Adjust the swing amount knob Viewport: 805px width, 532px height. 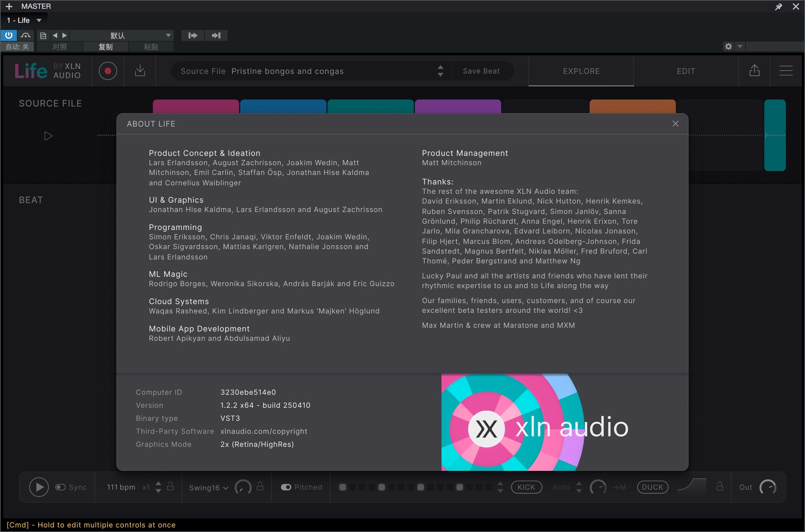[x=243, y=487]
